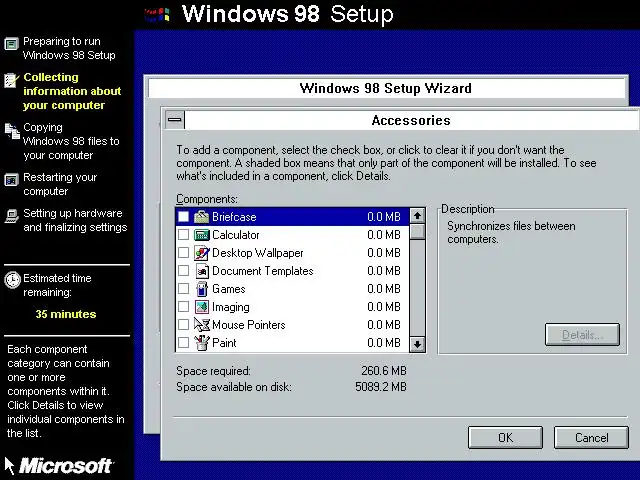Click the 35 minutes remaining text

[x=66, y=314]
